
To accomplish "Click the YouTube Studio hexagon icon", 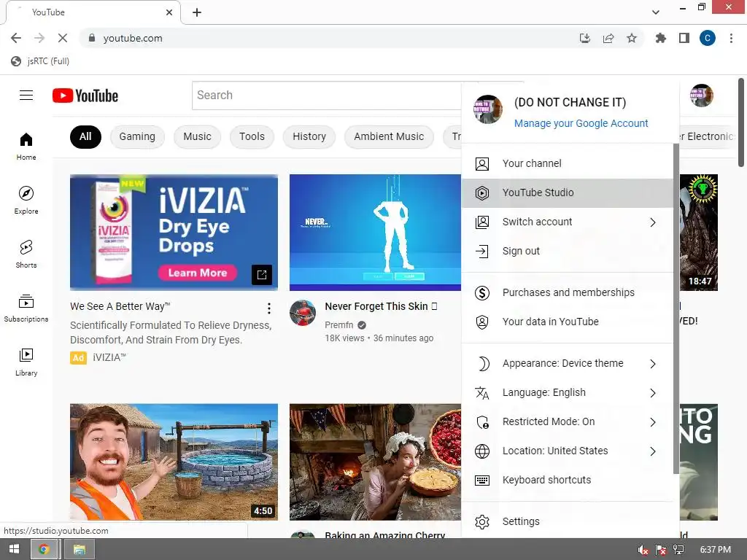I will pyautogui.click(x=482, y=192).
